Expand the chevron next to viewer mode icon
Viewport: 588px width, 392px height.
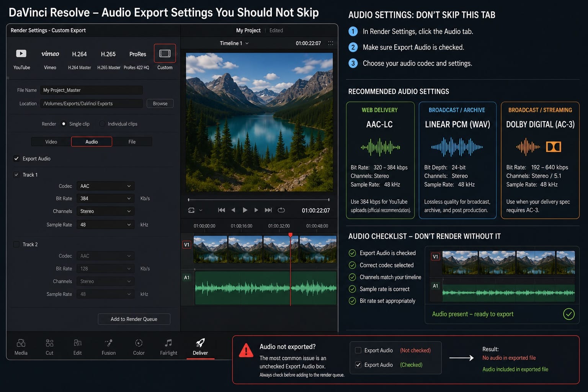click(x=201, y=210)
